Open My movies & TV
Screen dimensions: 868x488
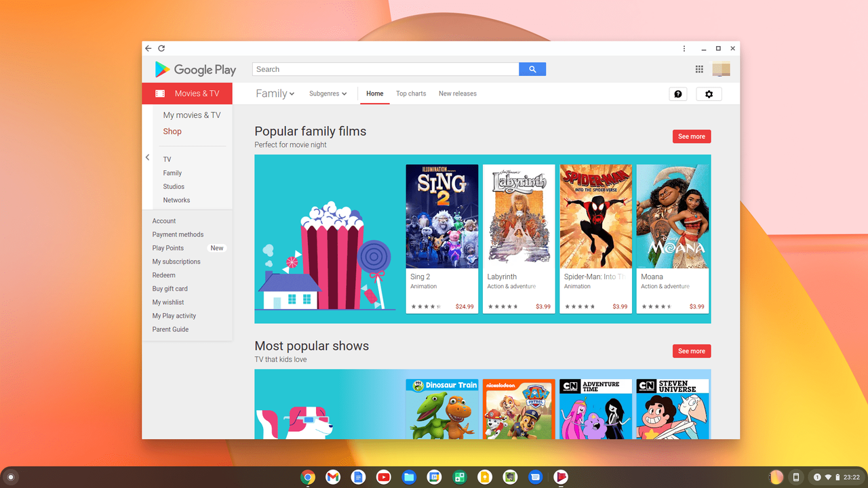192,115
